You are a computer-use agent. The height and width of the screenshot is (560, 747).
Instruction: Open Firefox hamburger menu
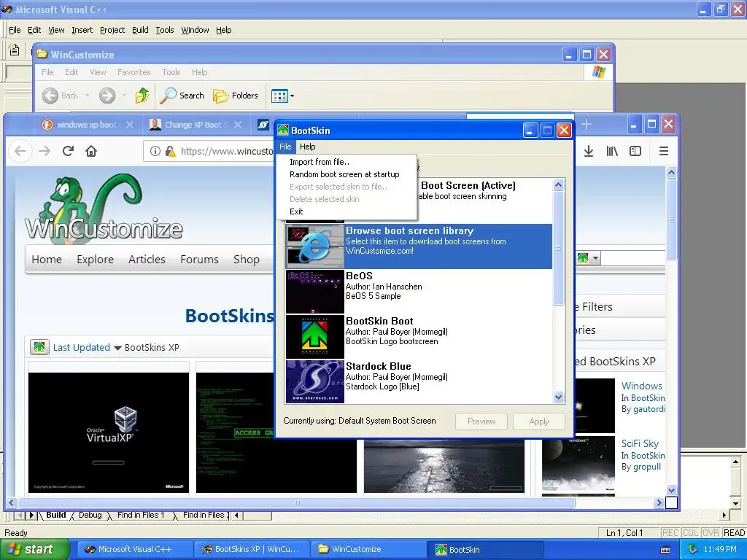pyautogui.click(x=663, y=151)
